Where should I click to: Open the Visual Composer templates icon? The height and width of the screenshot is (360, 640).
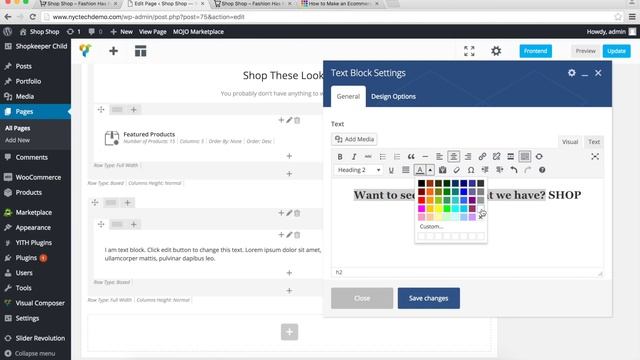coord(140,51)
